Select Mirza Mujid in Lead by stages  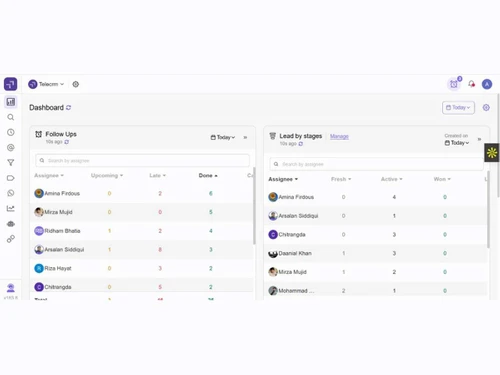click(288, 272)
